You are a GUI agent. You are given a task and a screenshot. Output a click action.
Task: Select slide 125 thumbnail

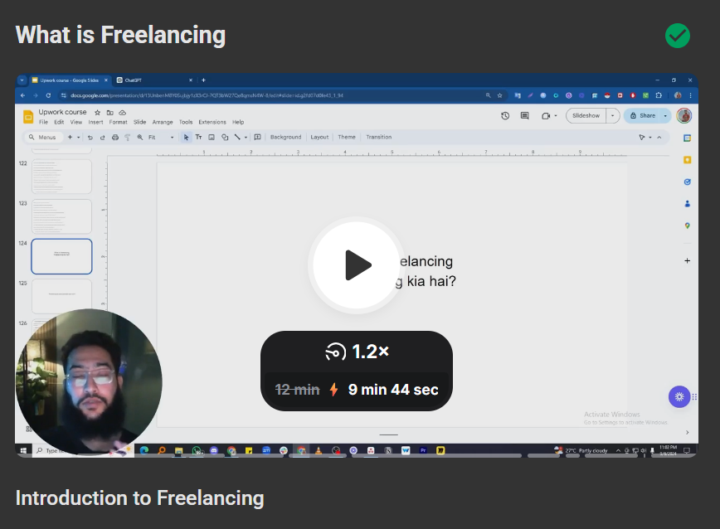coord(62,296)
